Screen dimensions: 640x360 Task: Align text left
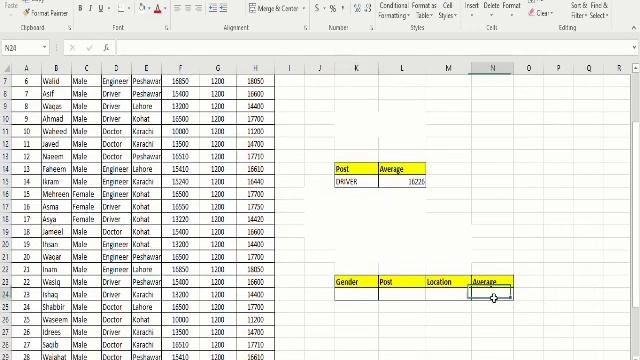pos(178,8)
